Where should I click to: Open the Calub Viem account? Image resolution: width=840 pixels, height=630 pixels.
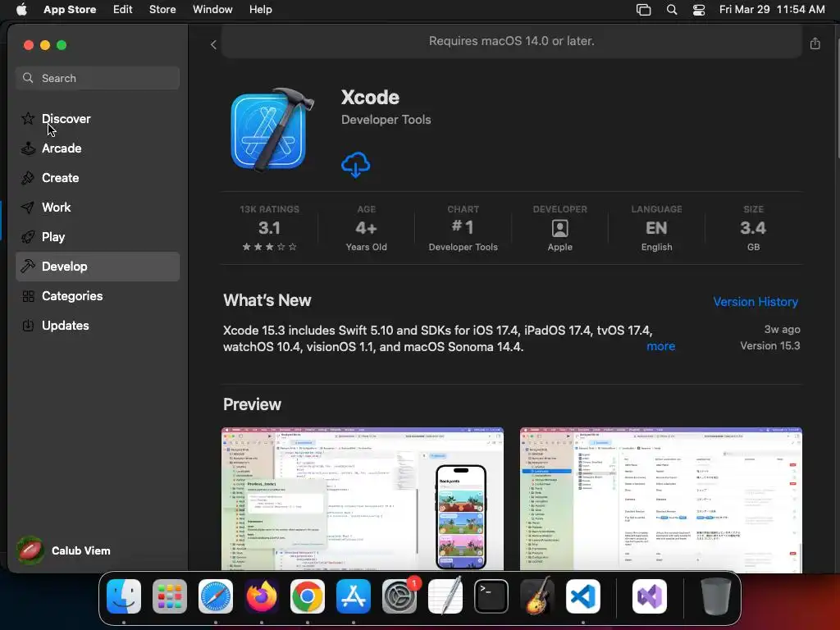pyautogui.click(x=64, y=550)
